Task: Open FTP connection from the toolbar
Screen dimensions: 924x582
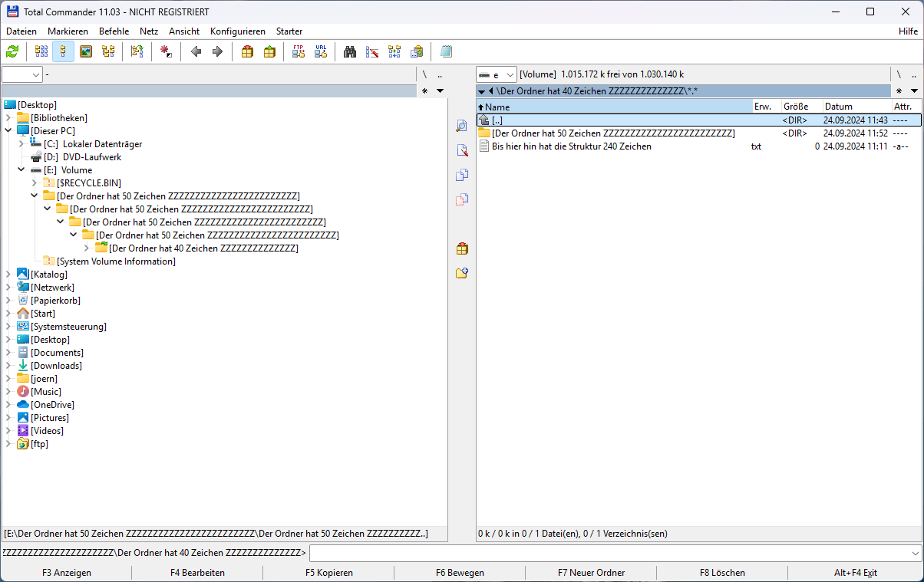Action: [299, 51]
